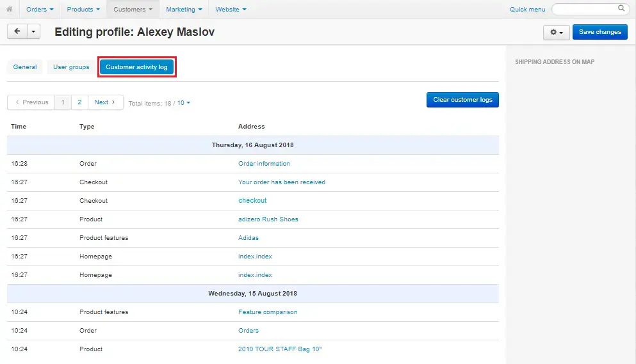Screen dimensions: 636x364
Task: Switch to the General tab
Action: point(25,67)
